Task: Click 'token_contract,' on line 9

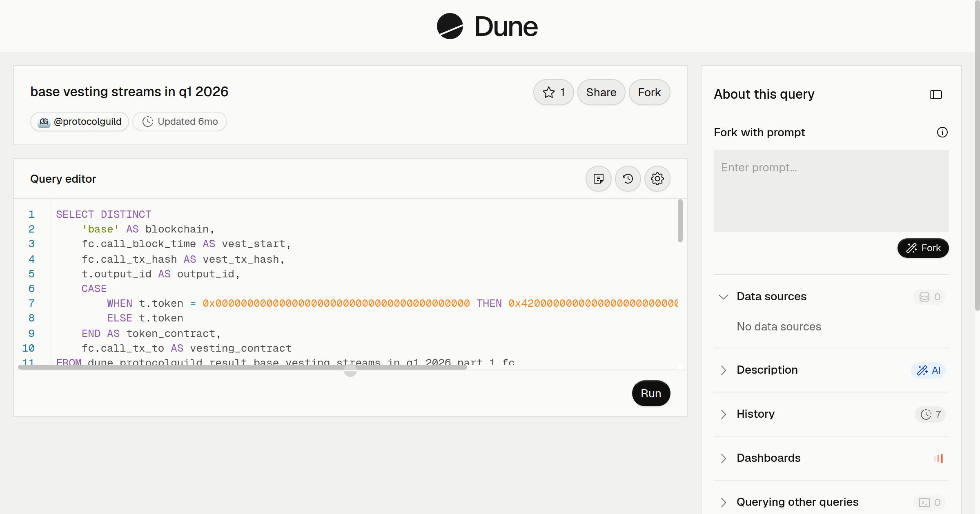Action: 174,334
